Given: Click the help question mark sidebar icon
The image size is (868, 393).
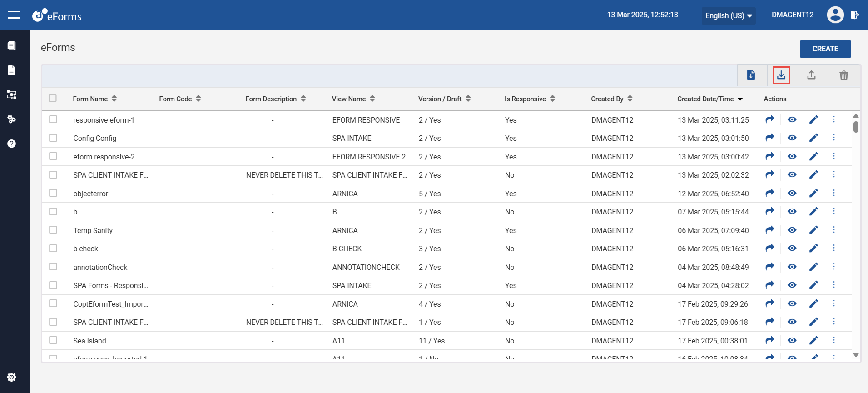Looking at the screenshot, I should coord(12,144).
